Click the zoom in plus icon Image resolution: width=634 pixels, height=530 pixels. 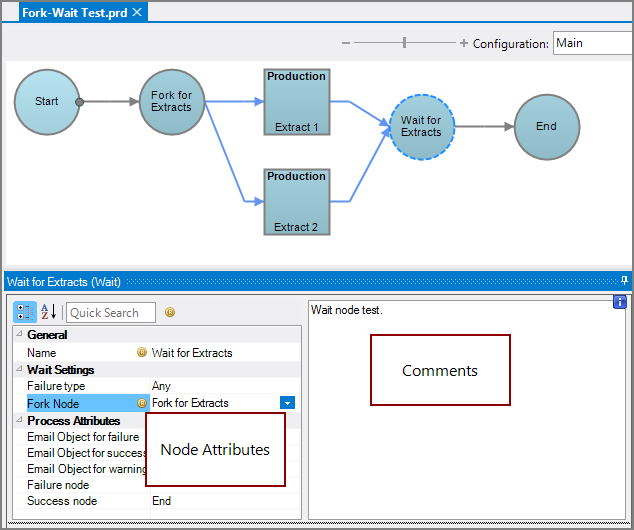pyautogui.click(x=463, y=43)
